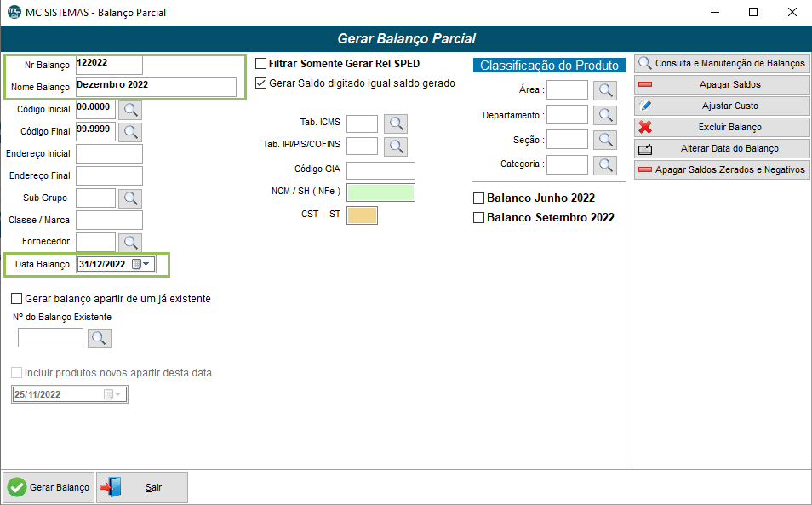
Task: Open the Data Balanço date dropdown
Action: pos(147,264)
